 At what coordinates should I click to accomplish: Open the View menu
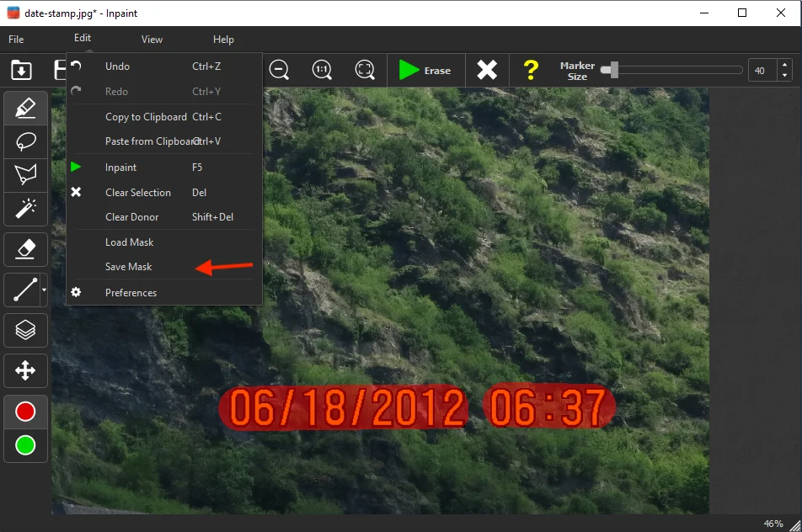pyautogui.click(x=152, y=40)
